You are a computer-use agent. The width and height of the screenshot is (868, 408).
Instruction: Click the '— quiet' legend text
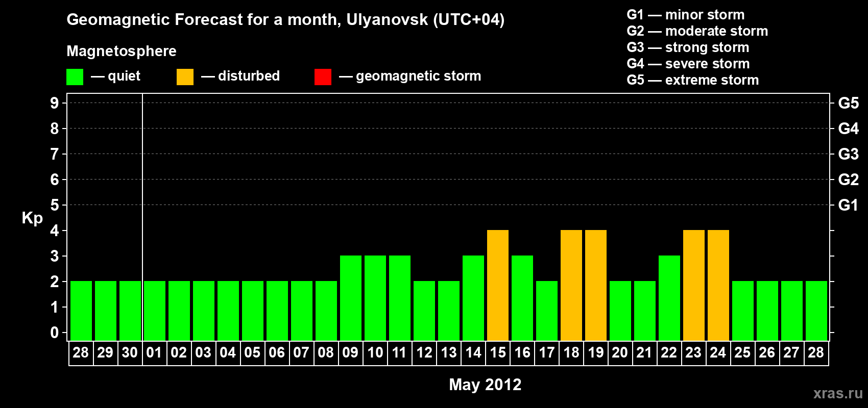click(115, 76)
